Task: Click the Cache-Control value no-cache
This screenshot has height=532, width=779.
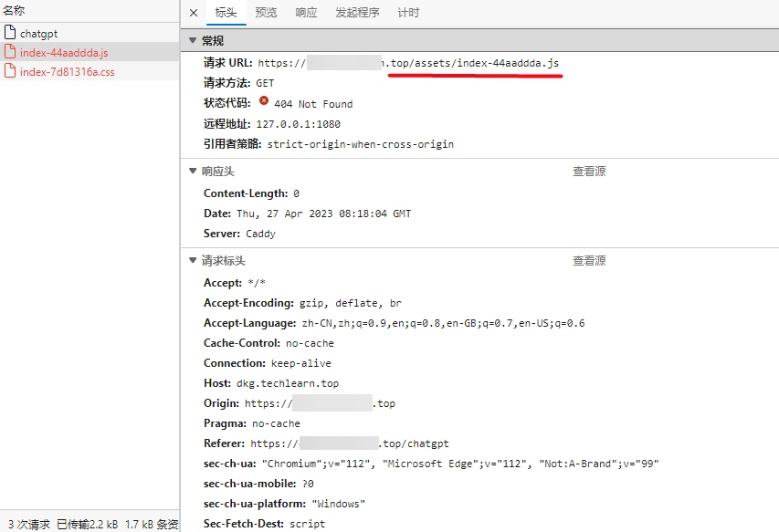Action: (310, 343)
